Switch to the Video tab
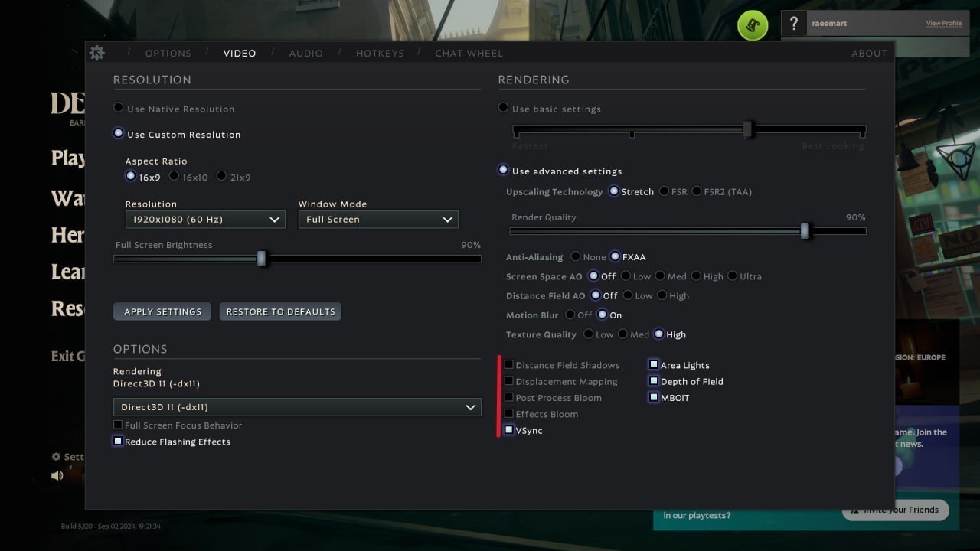This screenshot has width=980, height=551. (240, 54)
